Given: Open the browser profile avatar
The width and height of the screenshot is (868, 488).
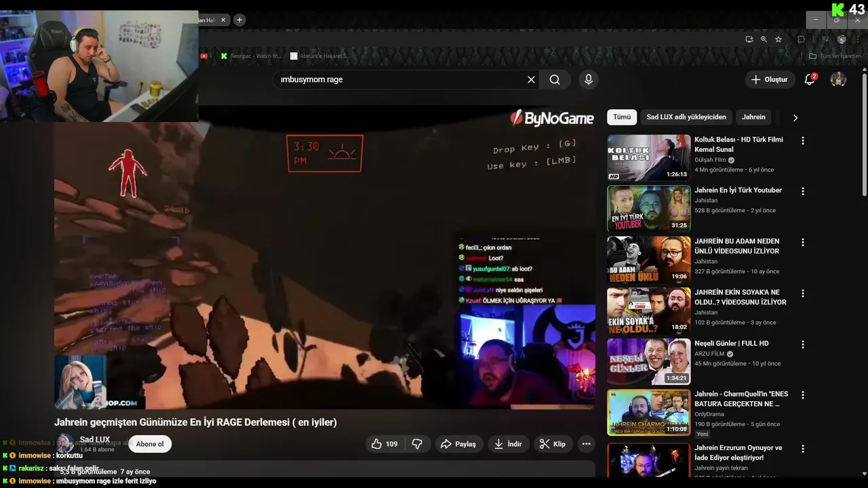Looking at the screenshot, I should pyautogui.click(x=842, y=39).
